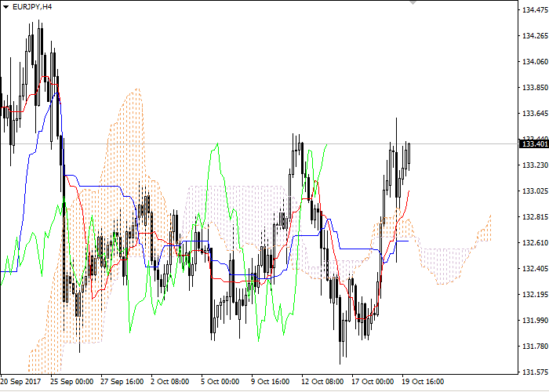549x392 pixels.
Task: Click the 9 Oct 16:00 time label
Action: point(271,382)
